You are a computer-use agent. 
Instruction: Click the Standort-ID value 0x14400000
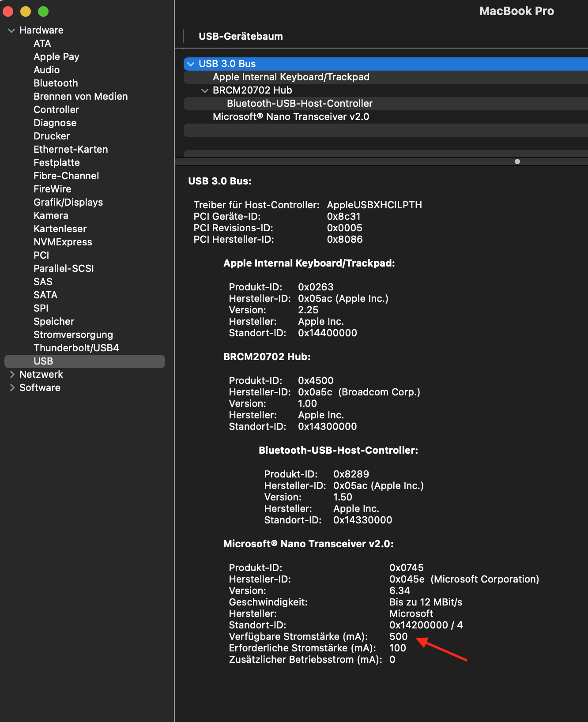pos(328,333)
